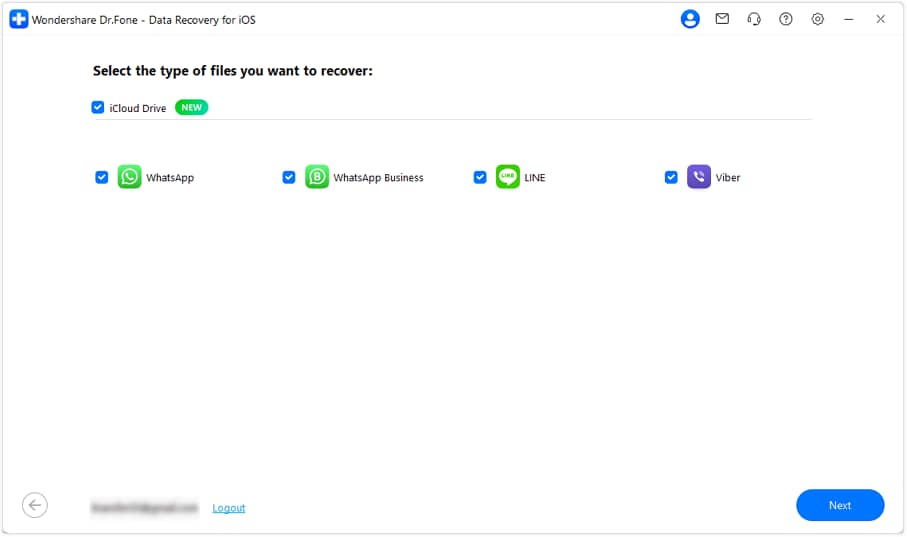The image size is (907, 537).
Task: Go back with the arrow button
Action: [35, 505]
